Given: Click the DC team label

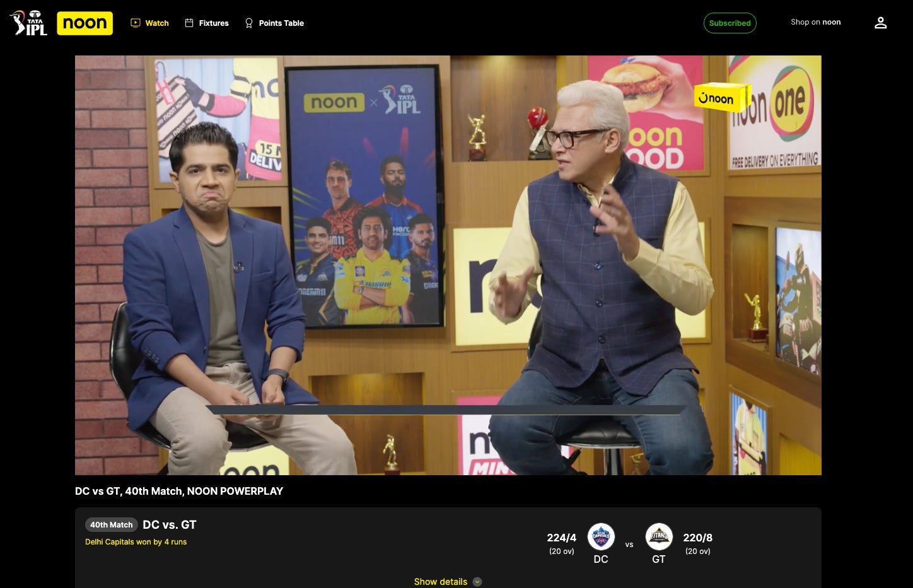Looking at the screenshot, I should (601, 560).
